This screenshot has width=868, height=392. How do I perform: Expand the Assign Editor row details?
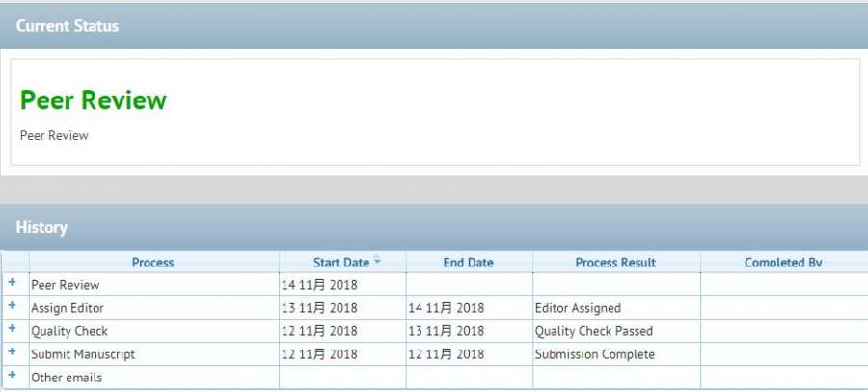tap(13, 306)
